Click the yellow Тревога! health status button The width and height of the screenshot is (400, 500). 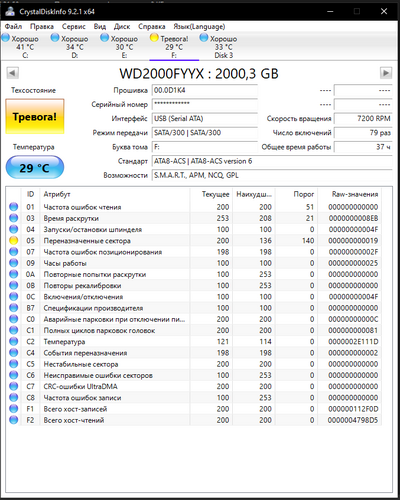pyautogui.click(x=35, y=117)
